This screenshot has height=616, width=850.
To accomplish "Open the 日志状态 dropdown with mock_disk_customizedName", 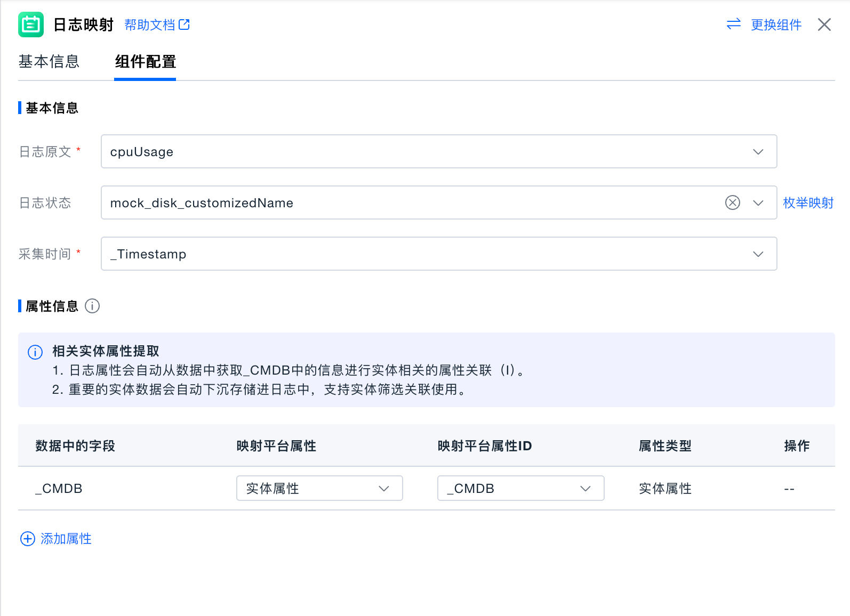I will [x=439, y=202].
